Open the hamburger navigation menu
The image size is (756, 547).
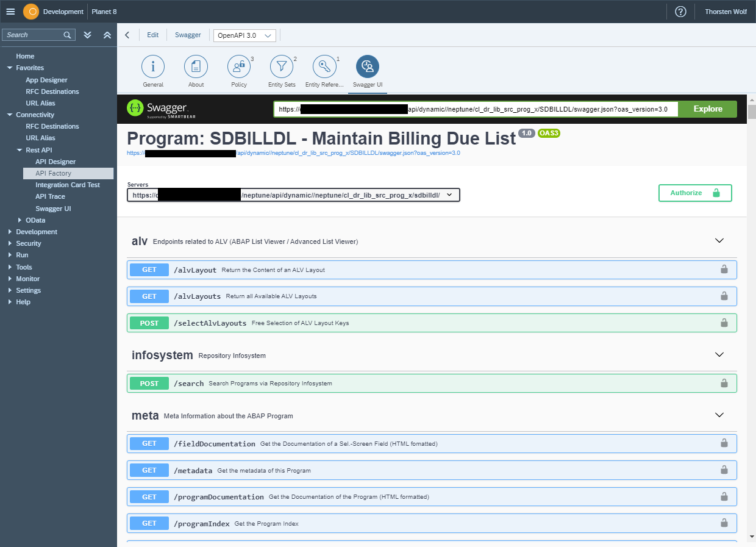(10, 12)
